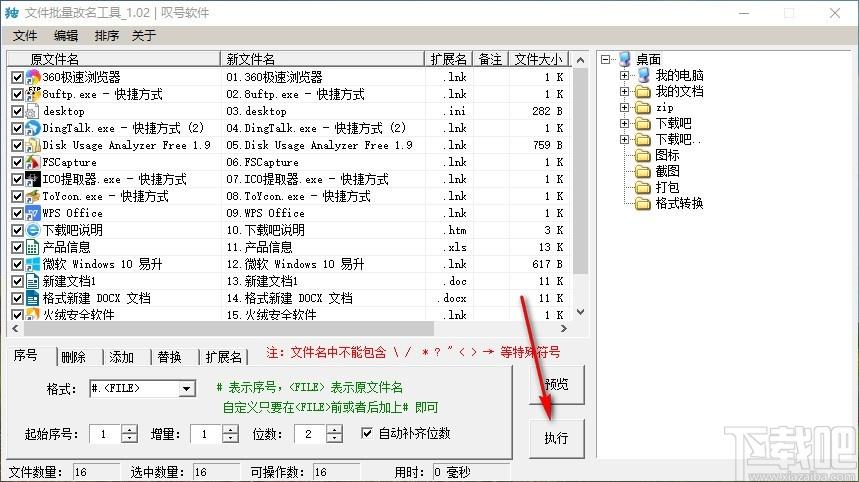
Task: Click the 图标 folder icon
Action: 643,156
